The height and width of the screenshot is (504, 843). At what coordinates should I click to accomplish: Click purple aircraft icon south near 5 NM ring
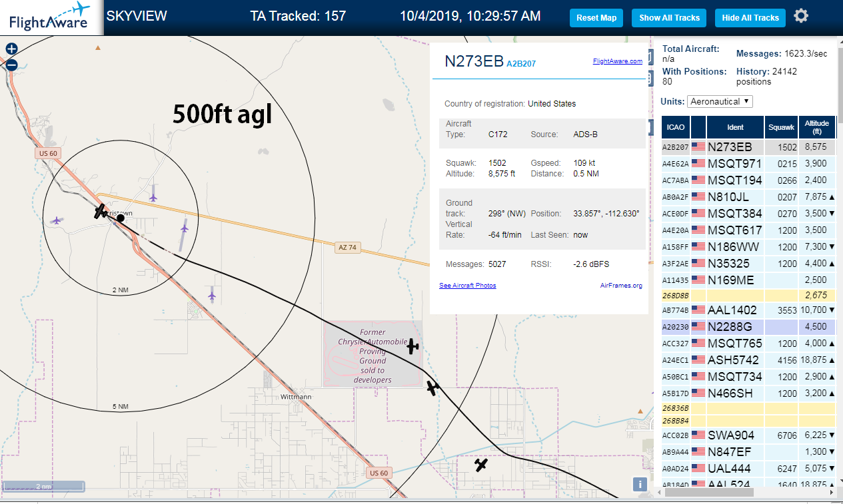pos(212,294)
